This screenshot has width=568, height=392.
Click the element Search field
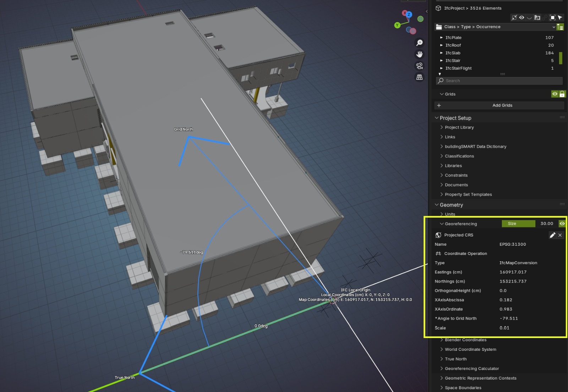(499, 81)
